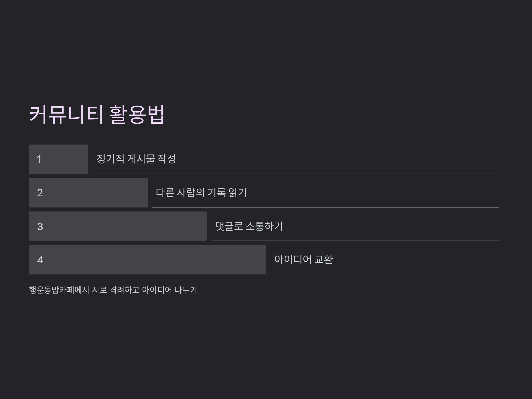Screen dimensions: 532x399
Task: Select the number 3 in the third bar
Action: (x=40, y=227)
